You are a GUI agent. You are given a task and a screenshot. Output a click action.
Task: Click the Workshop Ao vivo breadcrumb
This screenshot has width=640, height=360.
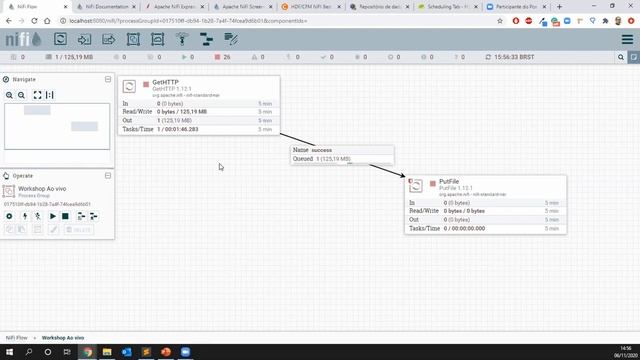click(63, 338)
